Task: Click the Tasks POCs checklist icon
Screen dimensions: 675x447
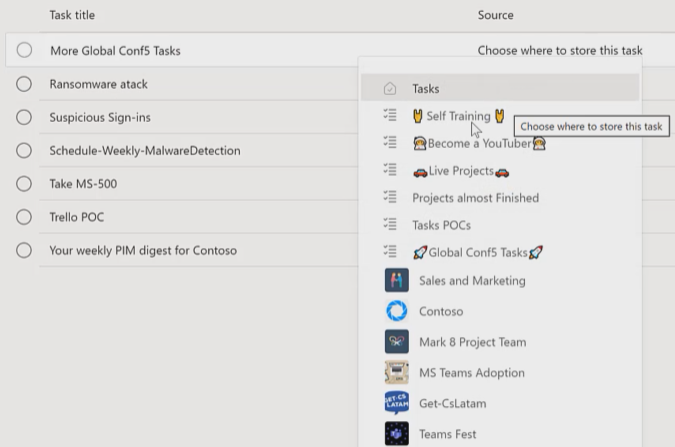Action: 390,224
